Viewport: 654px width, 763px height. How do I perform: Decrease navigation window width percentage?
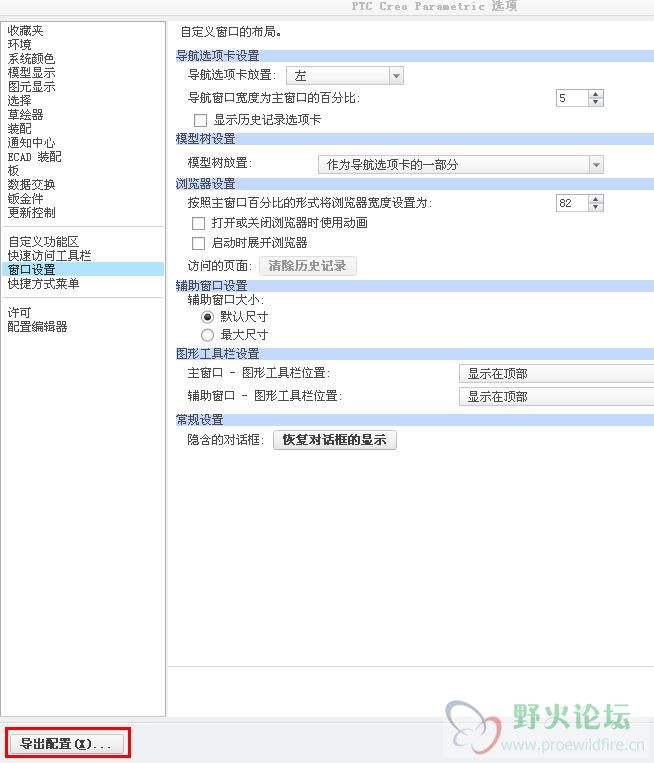(596, 102)
